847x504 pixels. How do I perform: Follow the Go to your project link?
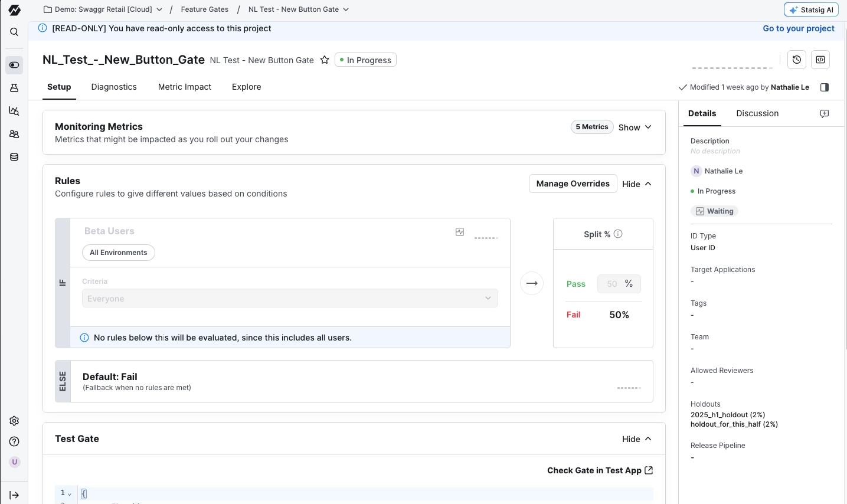[x=799, y=28]
